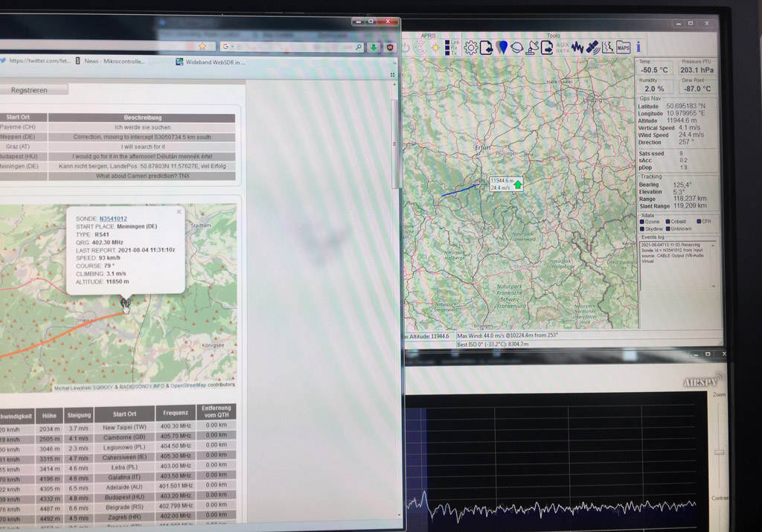
Task: Open the MAPS folder icon
Action: 623,48
